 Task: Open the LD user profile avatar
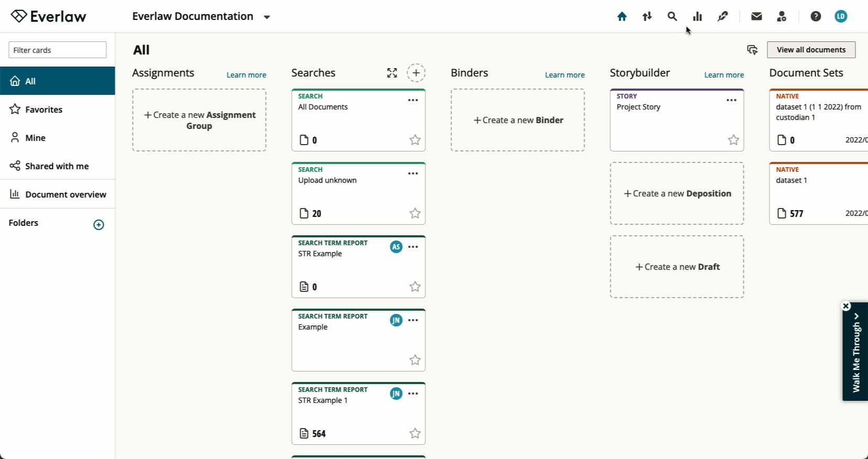(841, 16)
